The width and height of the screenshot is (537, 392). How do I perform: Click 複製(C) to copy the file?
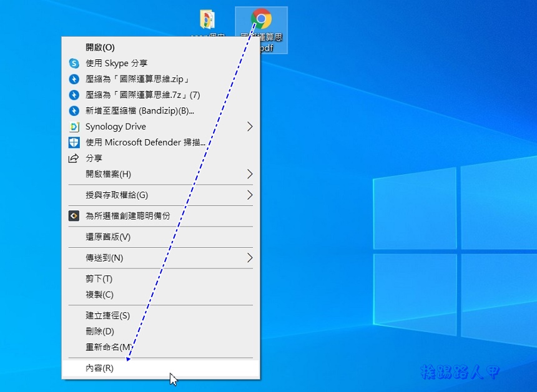[x=100, y=294]
